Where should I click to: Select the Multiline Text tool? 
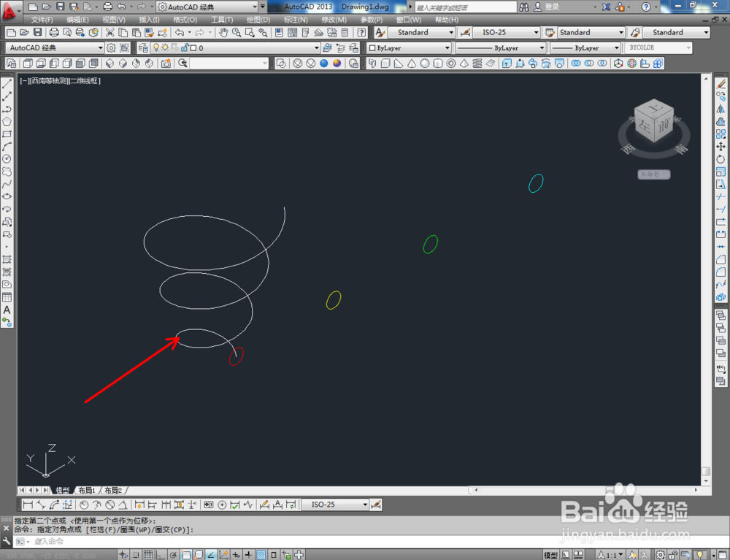coord(7,310)
